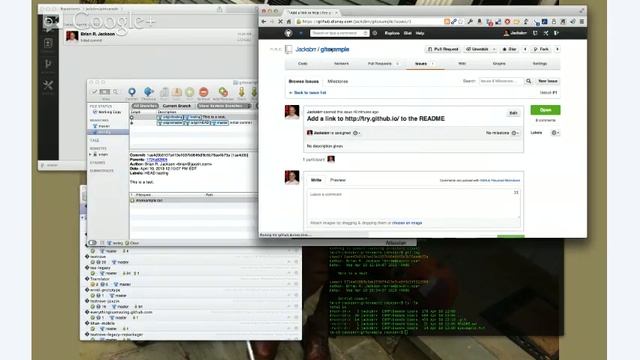Toggle the switch at SourceTree window bottom-left
Screen dimensions: 640x360
click(93, 243)
